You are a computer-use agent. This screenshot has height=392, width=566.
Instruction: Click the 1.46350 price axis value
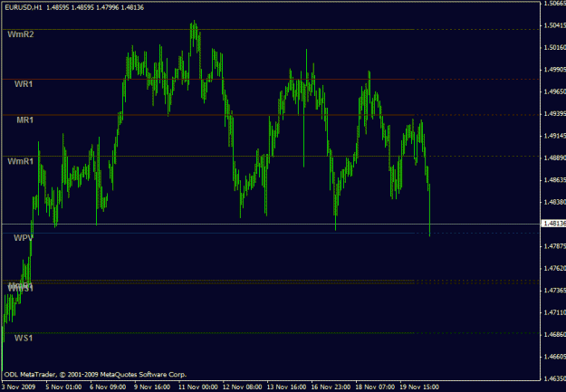pos(555,378)
